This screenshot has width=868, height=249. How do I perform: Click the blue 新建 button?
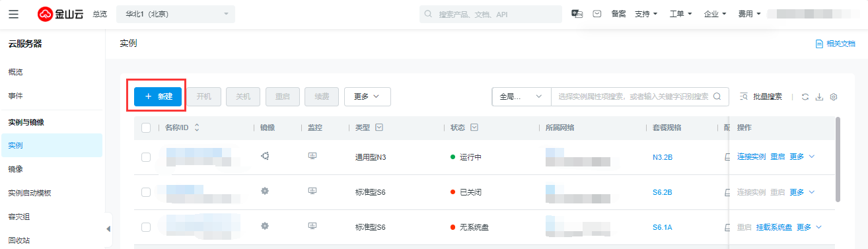tap(158, 96)
